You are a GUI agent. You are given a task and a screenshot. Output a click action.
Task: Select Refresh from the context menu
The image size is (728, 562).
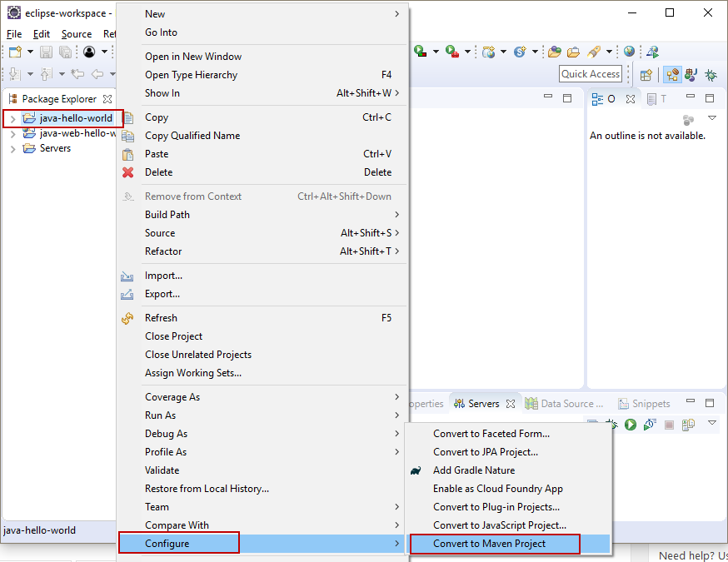tap(161, 318)
